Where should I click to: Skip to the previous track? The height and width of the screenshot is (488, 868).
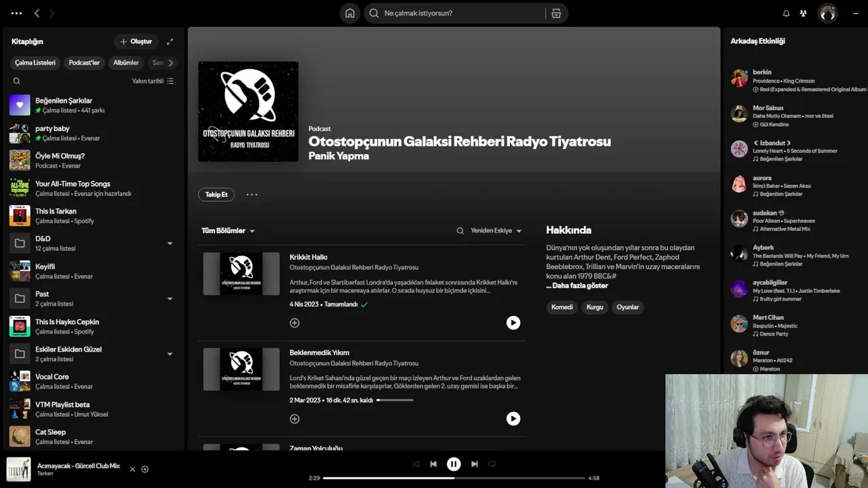click(433, 464)
